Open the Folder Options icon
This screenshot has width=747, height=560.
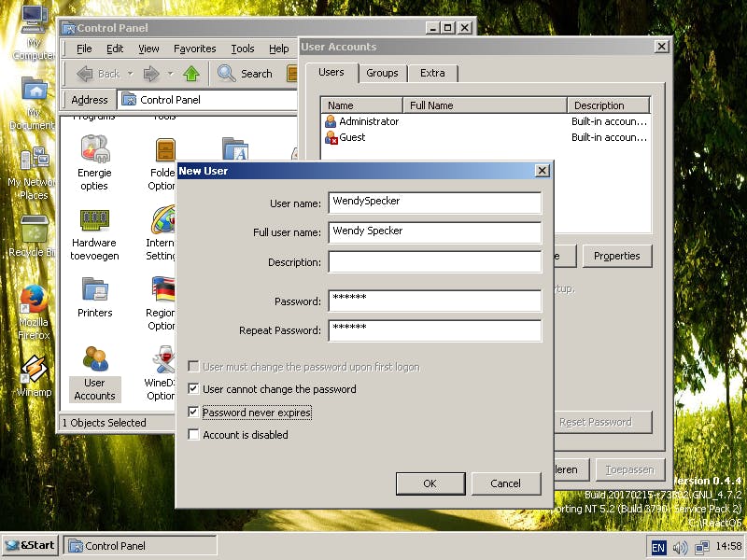(166, 149)
